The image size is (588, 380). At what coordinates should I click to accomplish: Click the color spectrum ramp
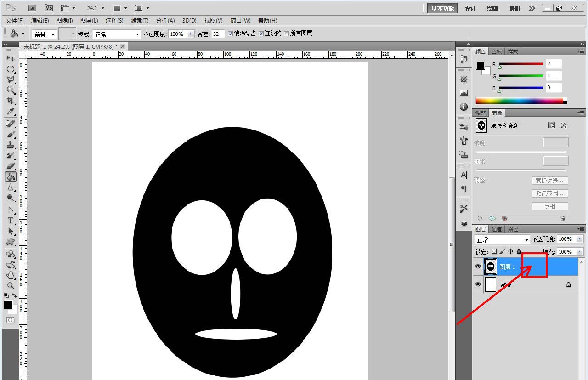tap(521, 101)
